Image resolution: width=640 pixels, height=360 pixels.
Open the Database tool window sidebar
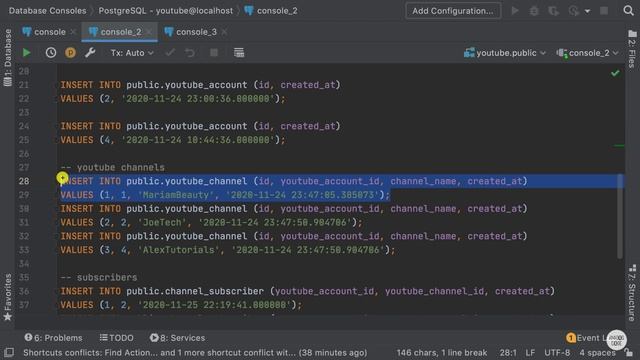(7, 57)
